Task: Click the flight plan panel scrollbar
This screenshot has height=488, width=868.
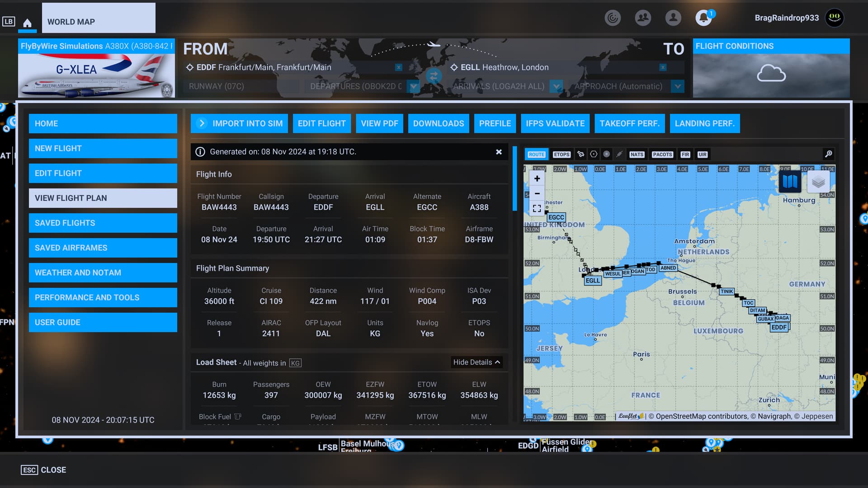Action: (514, 178)
